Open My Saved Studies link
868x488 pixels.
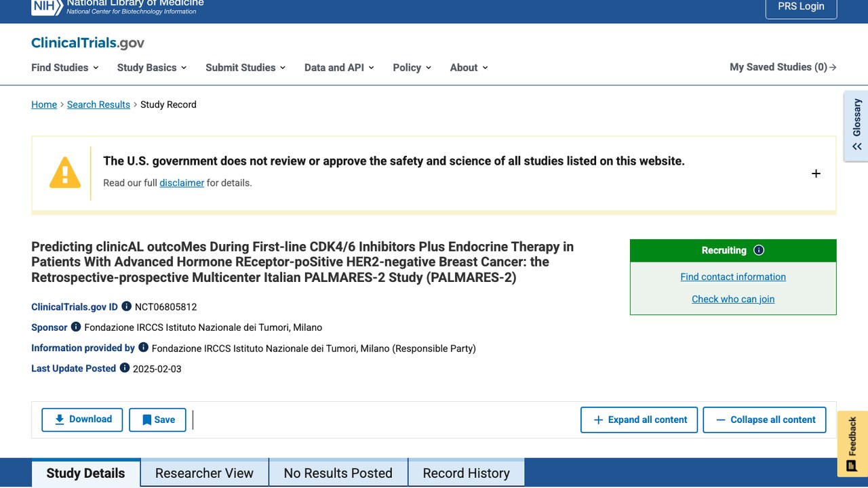click(783, 67)
